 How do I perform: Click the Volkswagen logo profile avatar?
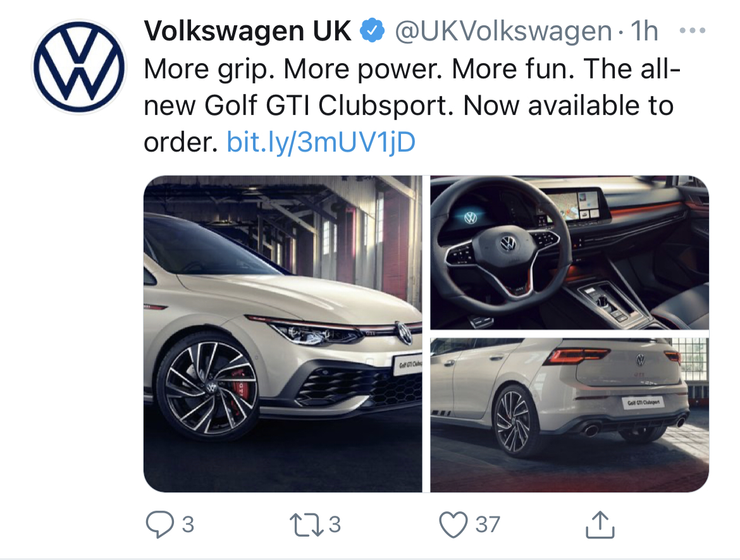pos(79,66)
